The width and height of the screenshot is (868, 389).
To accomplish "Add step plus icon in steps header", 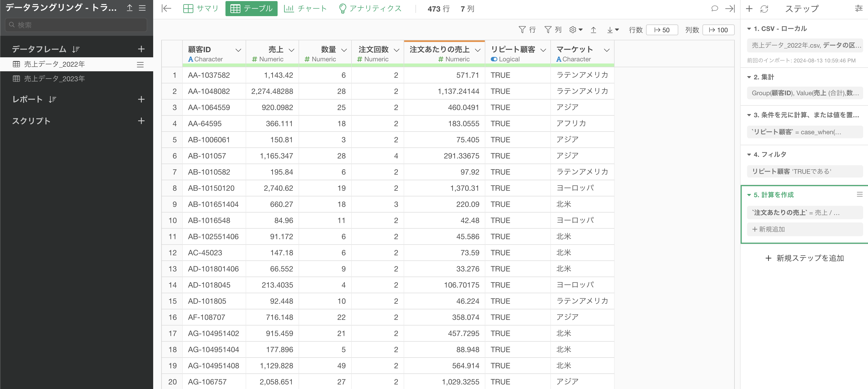I will pos(749,8).
